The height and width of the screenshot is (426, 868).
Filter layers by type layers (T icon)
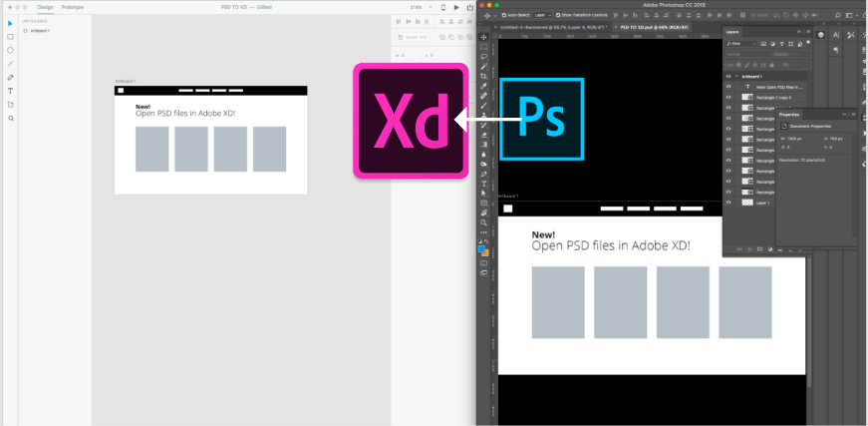(781, 44)
